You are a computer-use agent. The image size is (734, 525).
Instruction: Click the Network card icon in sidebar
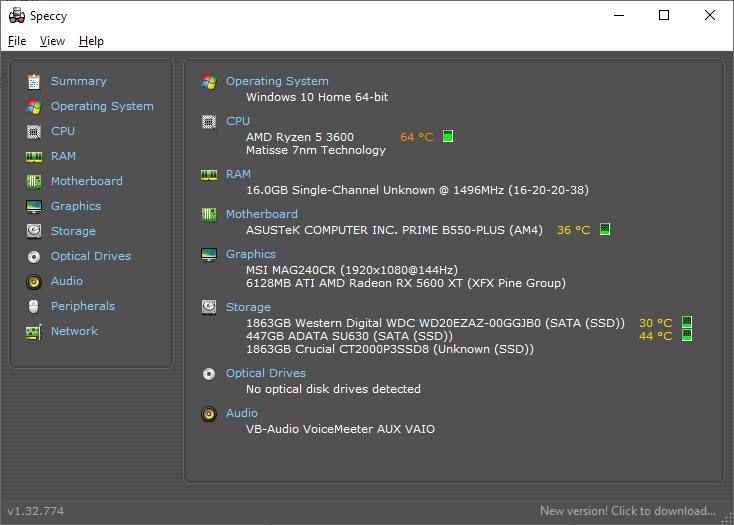pos(34,332)
